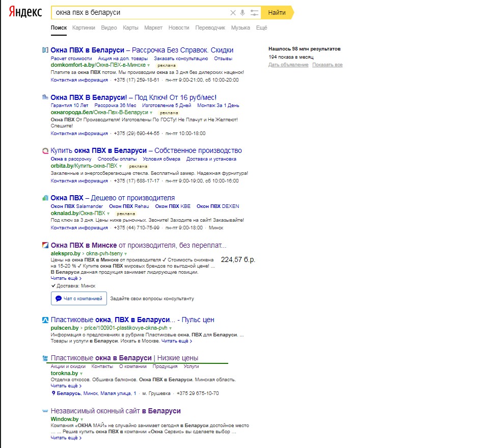Open search settings sliders icon
Image resolution: width=484 pixels, height=448 pixels.
pyautogui.click(x=254, y=13)
